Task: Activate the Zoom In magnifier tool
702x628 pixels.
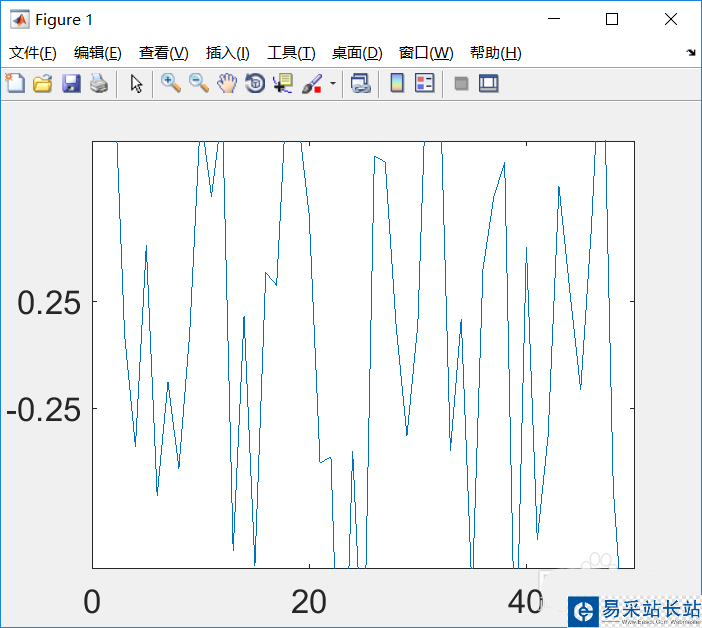Action: click(x=171, y=83)
